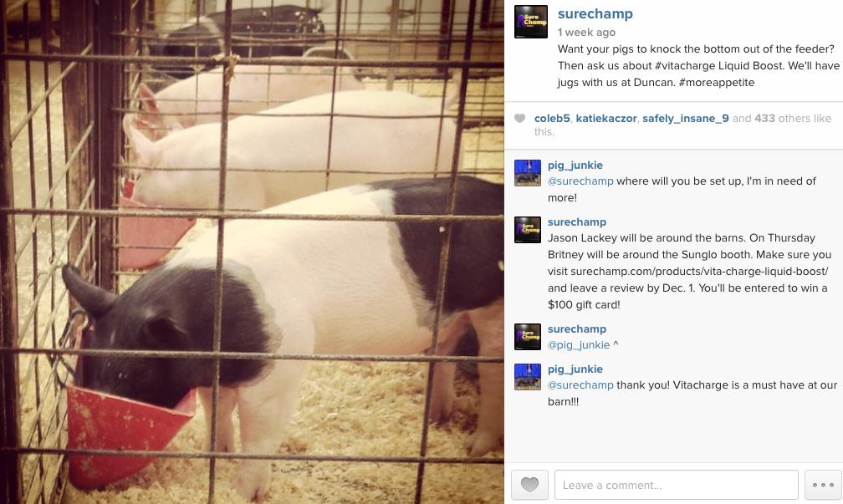
Task: Click surechamp username above Jason Lackey comment
Action: tap(577, 222)
